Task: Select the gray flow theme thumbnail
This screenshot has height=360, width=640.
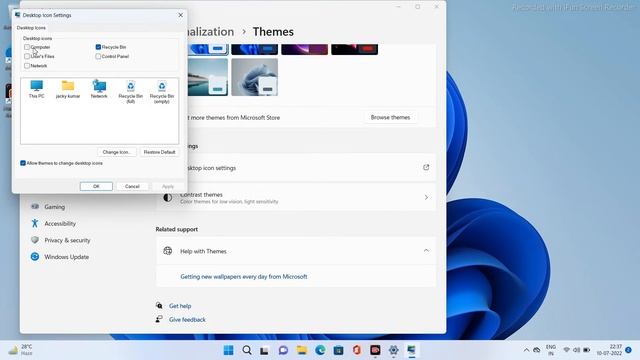Action: (255, 77)
